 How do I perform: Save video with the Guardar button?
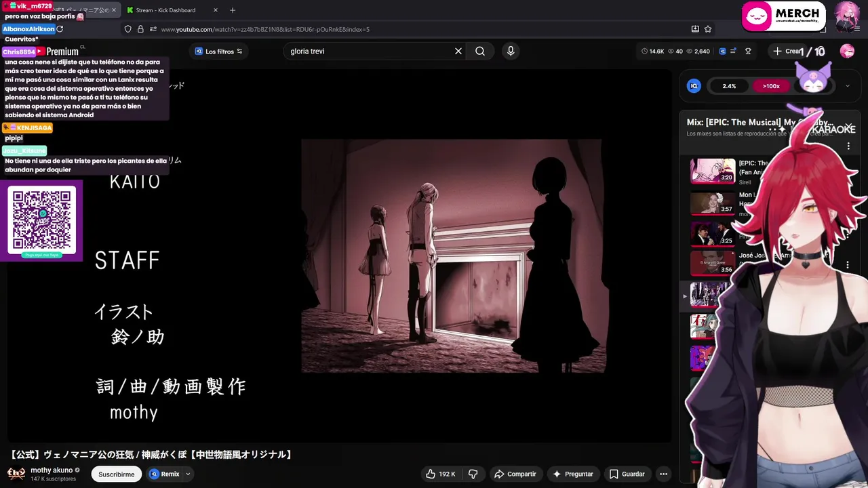coord(627,474)
